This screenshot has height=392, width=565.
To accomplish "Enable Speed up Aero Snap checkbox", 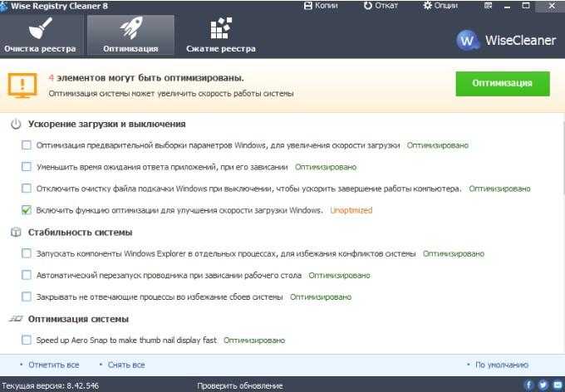I will click(27, 341).
